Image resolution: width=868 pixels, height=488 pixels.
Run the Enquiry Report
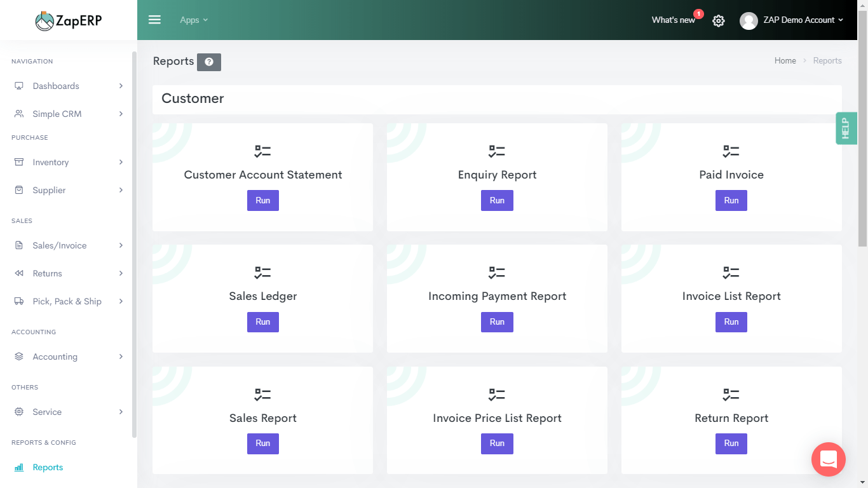click(x=497, y=200)
